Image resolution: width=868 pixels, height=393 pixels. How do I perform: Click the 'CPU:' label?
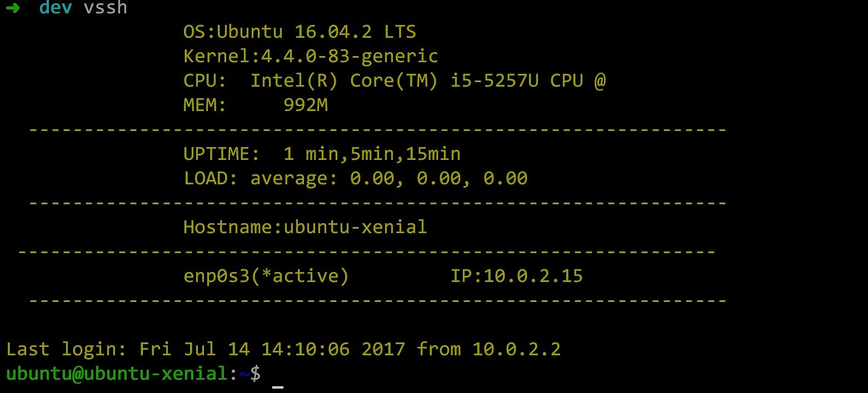click(205, 80)
